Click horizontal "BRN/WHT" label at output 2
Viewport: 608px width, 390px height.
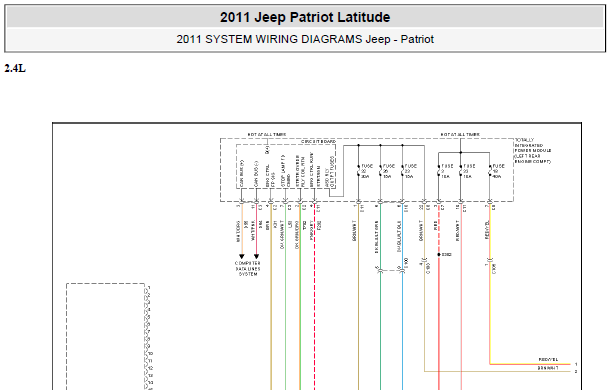click(x=548, y=368)
